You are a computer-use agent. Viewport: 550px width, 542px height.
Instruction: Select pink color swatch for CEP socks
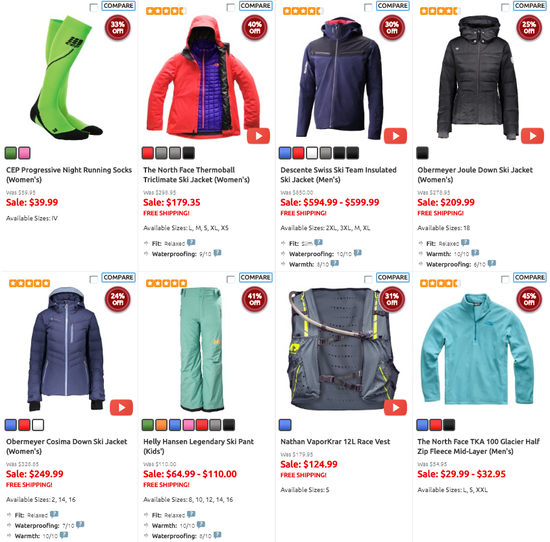pos(24,153)
